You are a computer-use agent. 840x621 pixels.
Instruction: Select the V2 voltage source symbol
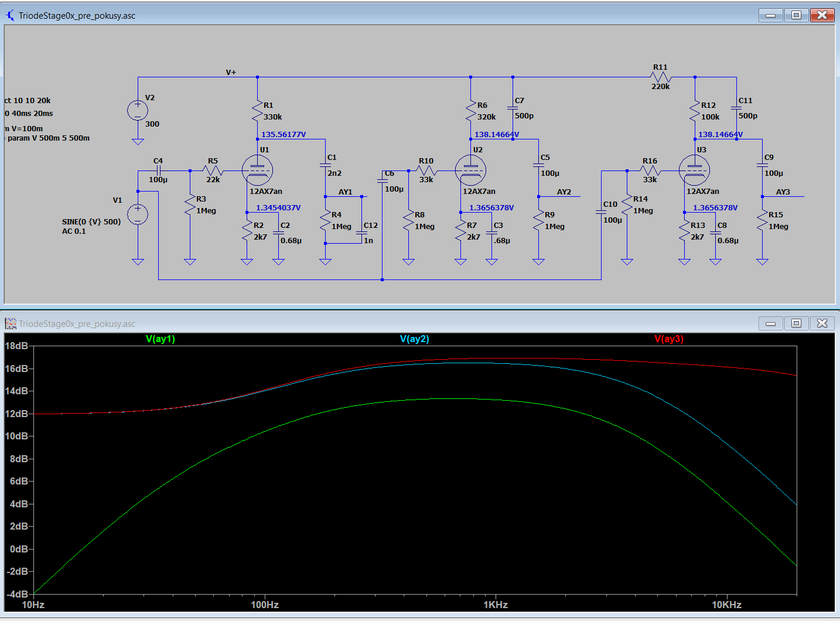(x=138, y=110)
